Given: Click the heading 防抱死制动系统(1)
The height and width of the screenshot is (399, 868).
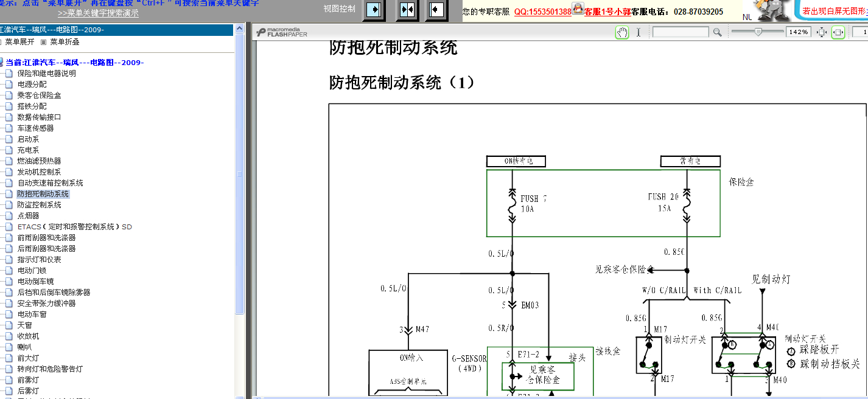Looking at the screenshot, I should coord(402,83).
